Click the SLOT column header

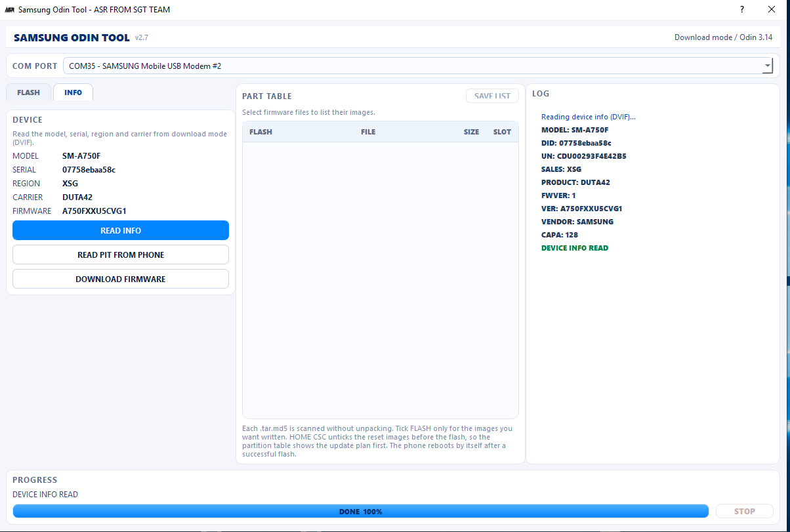click(x=502, y=132)
